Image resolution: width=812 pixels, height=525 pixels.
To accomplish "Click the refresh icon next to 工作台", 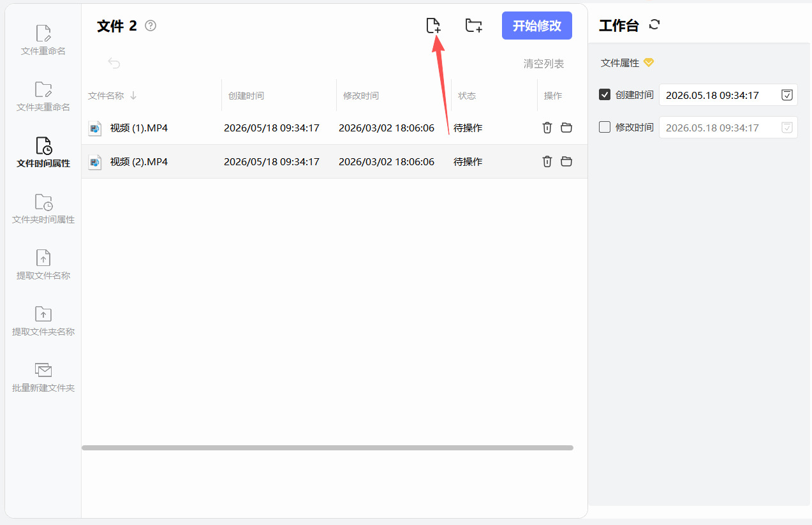I will coord(654,25).
